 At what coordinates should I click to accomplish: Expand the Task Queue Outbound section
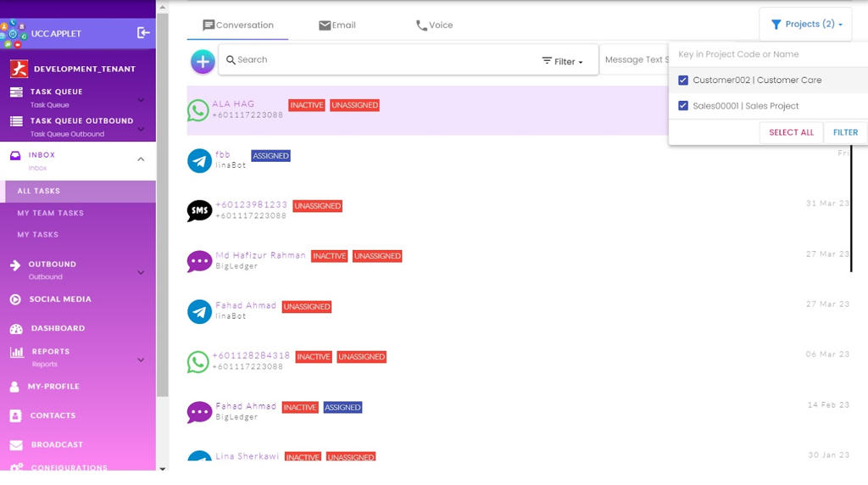pos(141,130)
